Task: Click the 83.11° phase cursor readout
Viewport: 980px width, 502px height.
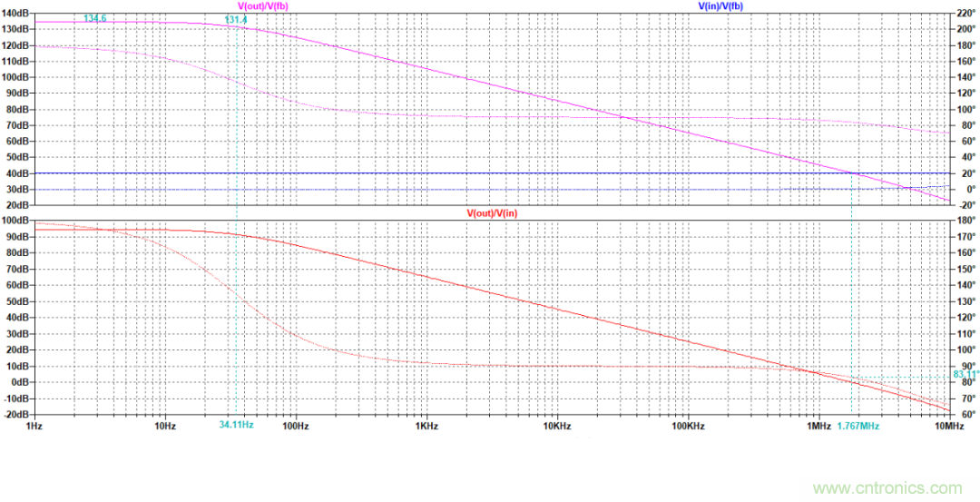Action: point(965,374)
